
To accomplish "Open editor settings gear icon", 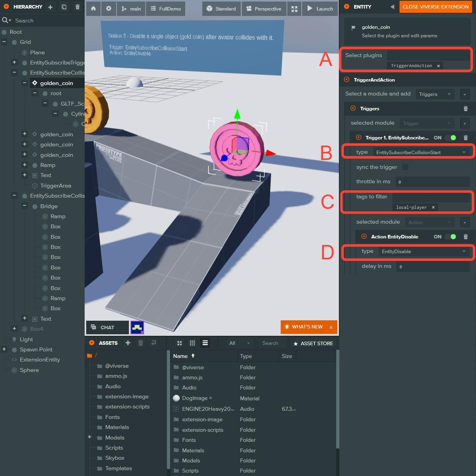I will pyautogui.click(x=109, y=9).
